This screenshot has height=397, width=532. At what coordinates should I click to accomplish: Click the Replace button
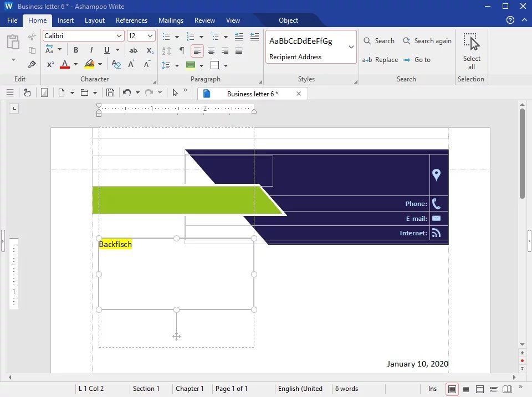point(380,60)
